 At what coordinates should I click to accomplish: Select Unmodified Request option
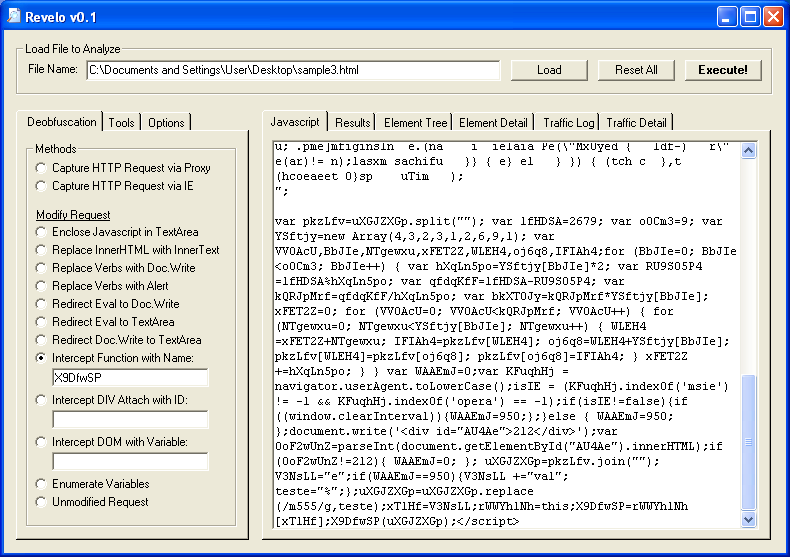tap(41, 502)
